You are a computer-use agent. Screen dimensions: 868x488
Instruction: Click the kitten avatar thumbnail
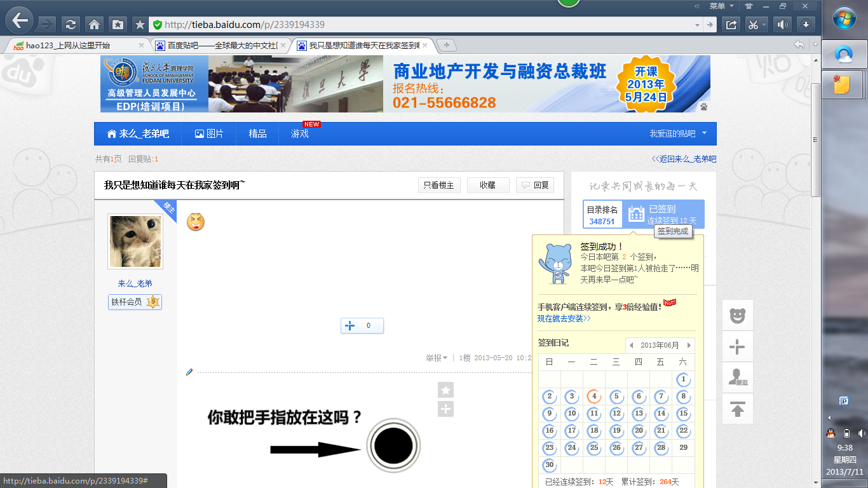pos(135,241)
